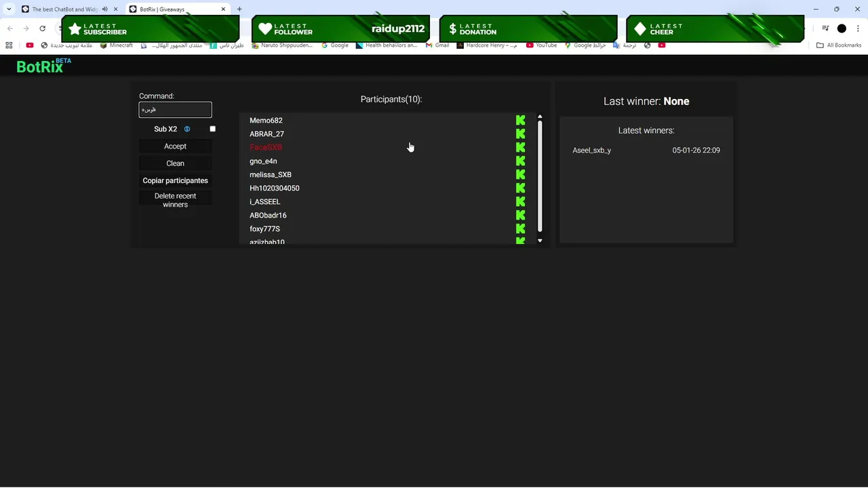Click the Clean button
The image size is (868, 488).
coord(175,163)
